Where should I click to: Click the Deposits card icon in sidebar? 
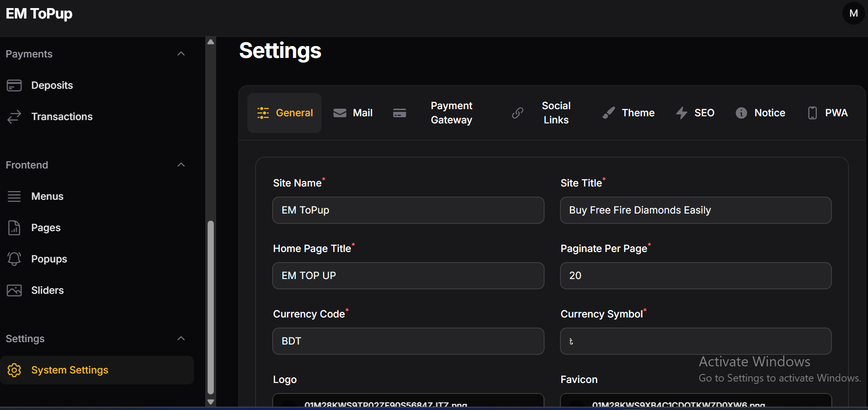14,85
